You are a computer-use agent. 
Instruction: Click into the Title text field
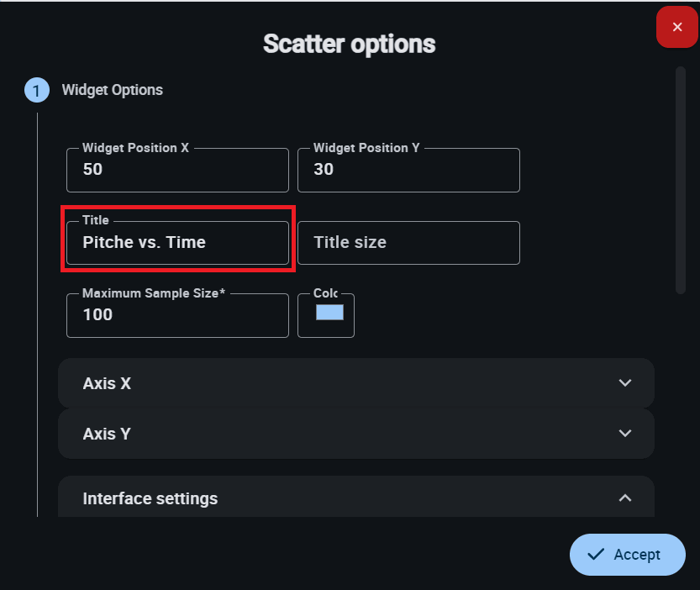(177, 243)
